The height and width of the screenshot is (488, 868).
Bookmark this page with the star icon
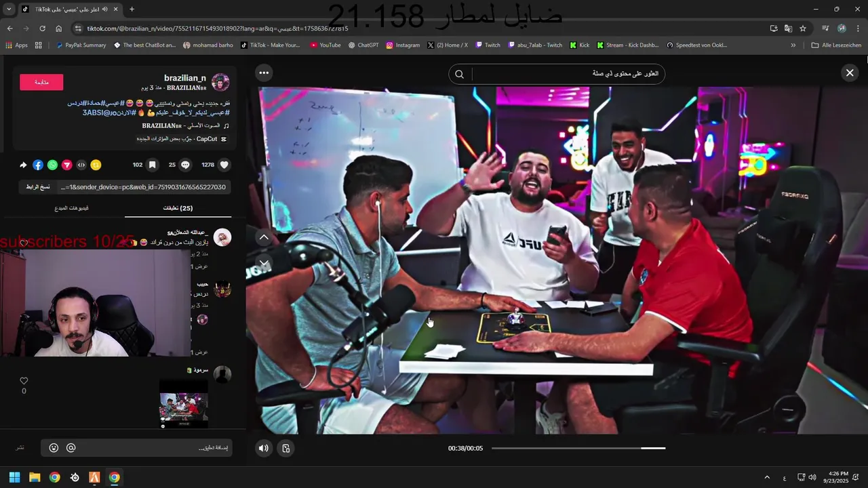pos(803,28)
